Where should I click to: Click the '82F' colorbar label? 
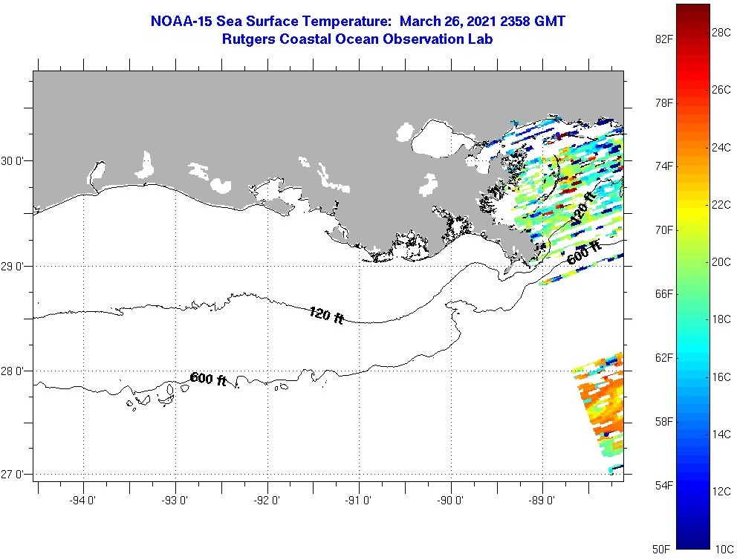663,39
